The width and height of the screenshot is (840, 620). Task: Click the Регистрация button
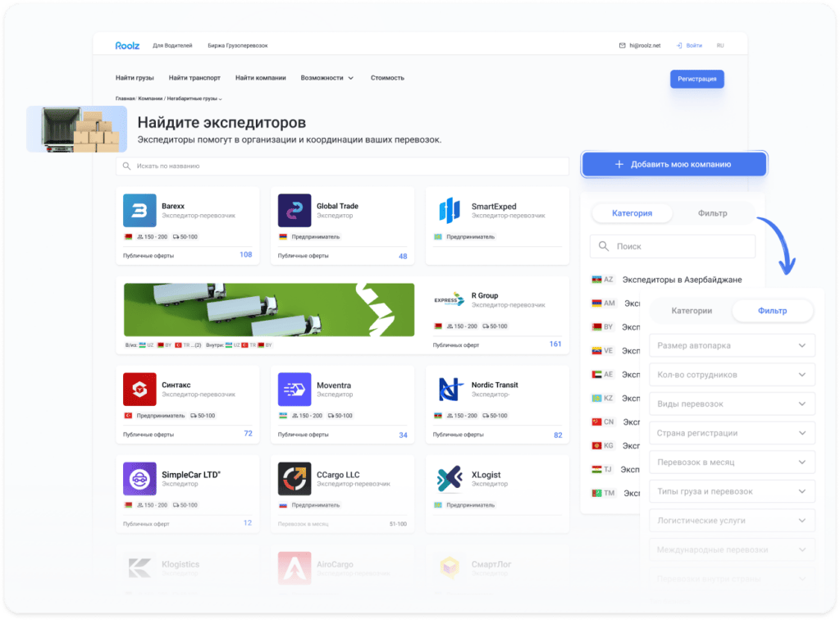696,78
